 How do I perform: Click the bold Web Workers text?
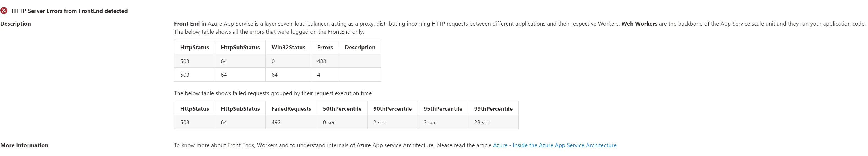coord(639,24)
